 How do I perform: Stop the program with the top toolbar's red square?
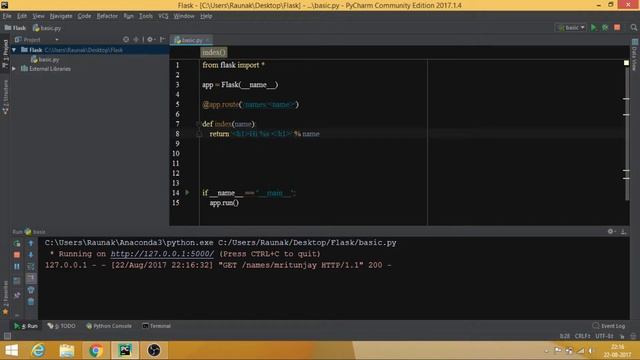pyautogui.click(x=617, y=27)
